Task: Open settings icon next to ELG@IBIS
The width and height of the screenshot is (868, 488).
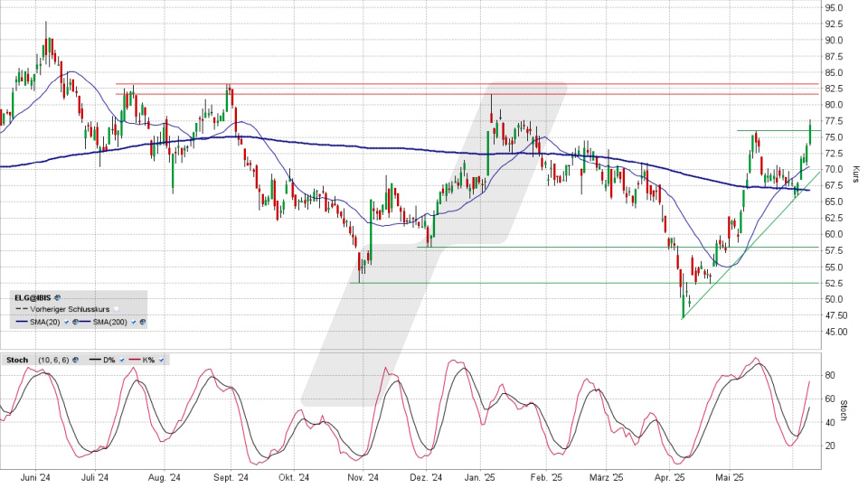Action: (x=58, y=297)
